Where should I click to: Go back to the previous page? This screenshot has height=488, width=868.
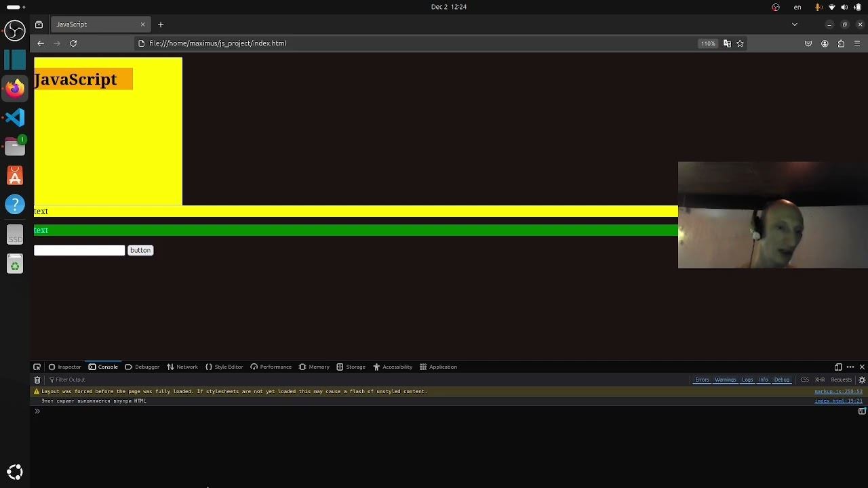(41, 43)
